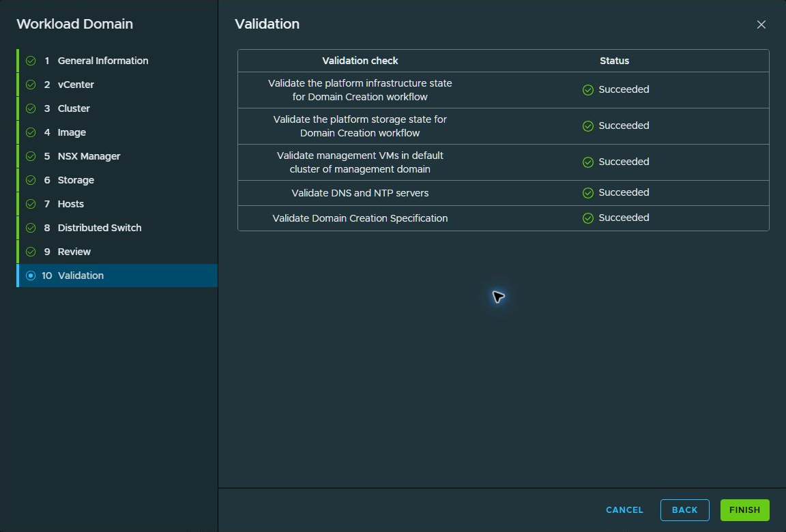Click Succeeded status in DNS and NTP row
This screenshot has height=532, width=786.
624,192
